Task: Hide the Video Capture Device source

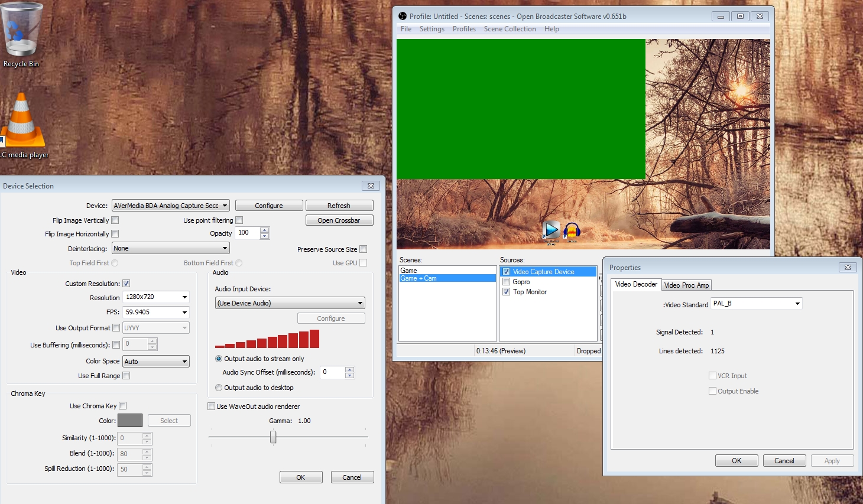Action: coord(506,272)
